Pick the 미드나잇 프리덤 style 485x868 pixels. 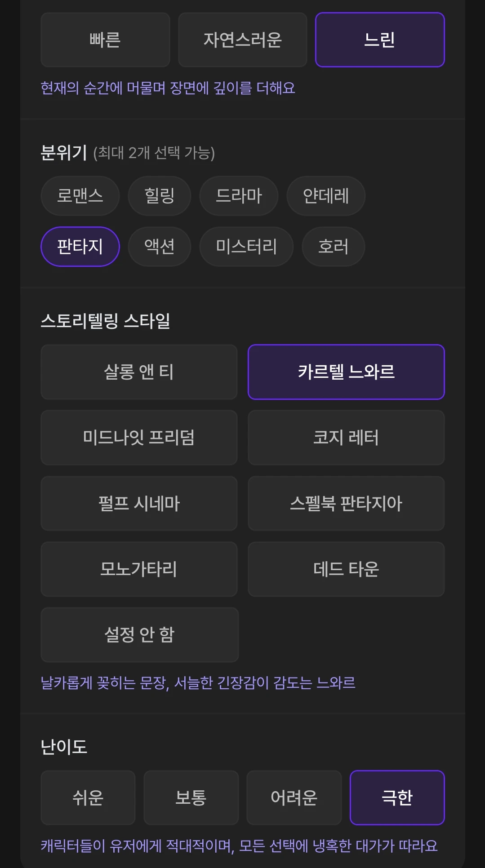(139, 438)
